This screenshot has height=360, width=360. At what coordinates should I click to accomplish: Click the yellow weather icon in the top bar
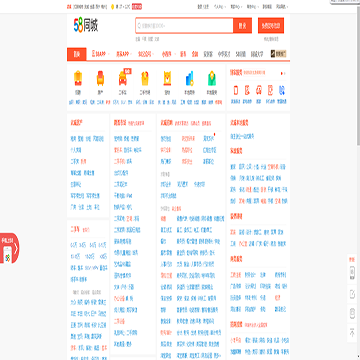coord(112,6)
